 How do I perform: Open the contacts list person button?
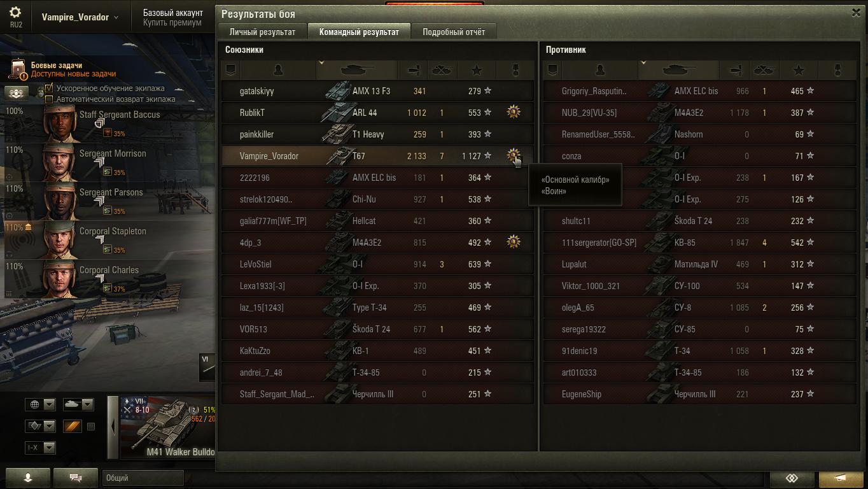pos(28,478)
